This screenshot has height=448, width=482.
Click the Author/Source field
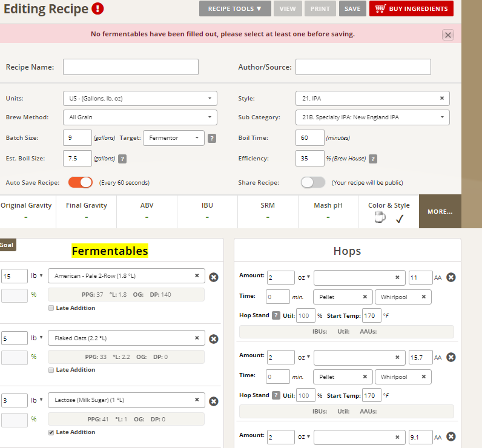click(363, 67)
